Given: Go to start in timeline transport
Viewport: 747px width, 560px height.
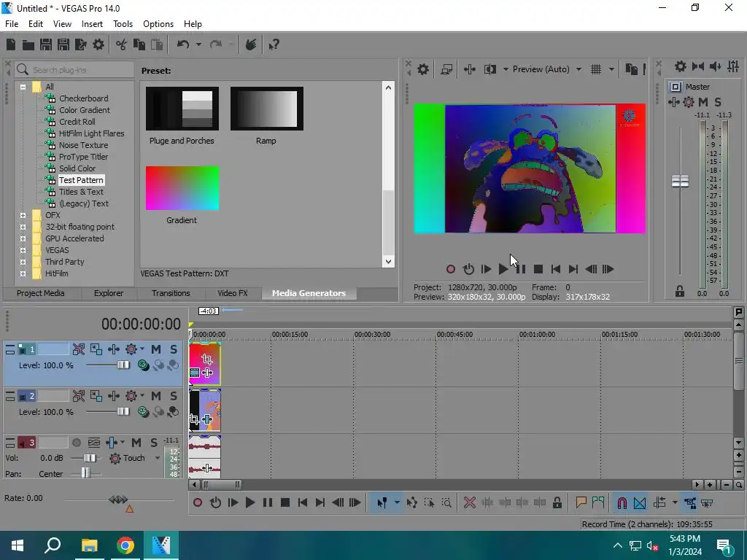Looking at the screenshot, I should click(x=303, y=503).
